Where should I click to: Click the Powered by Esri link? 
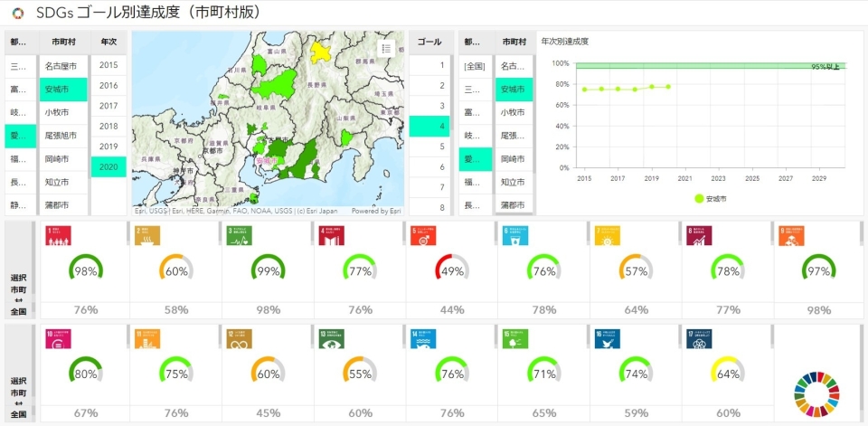pyautogui.click(x=375, y=211)
